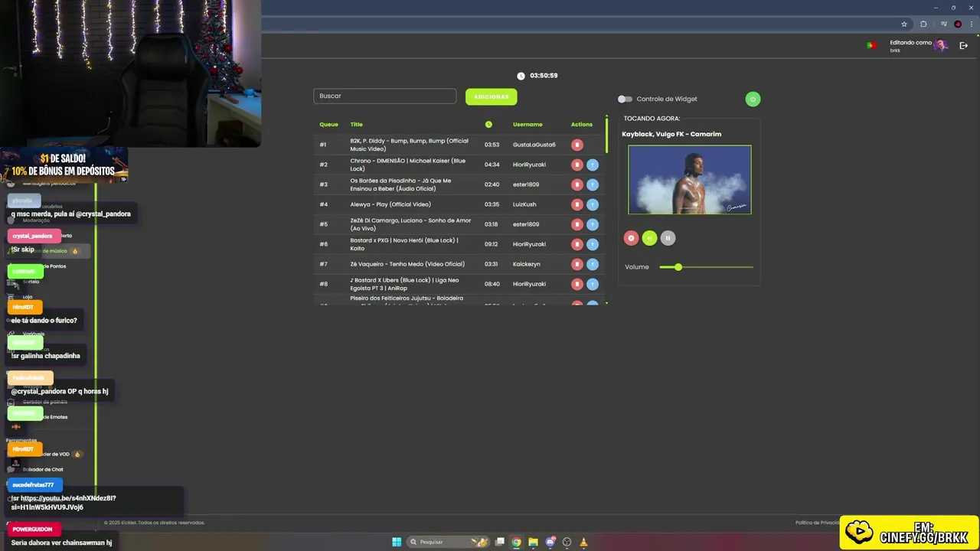980x551 pixels.
Task: Sort by the Title column header
Action: [357, 125]
